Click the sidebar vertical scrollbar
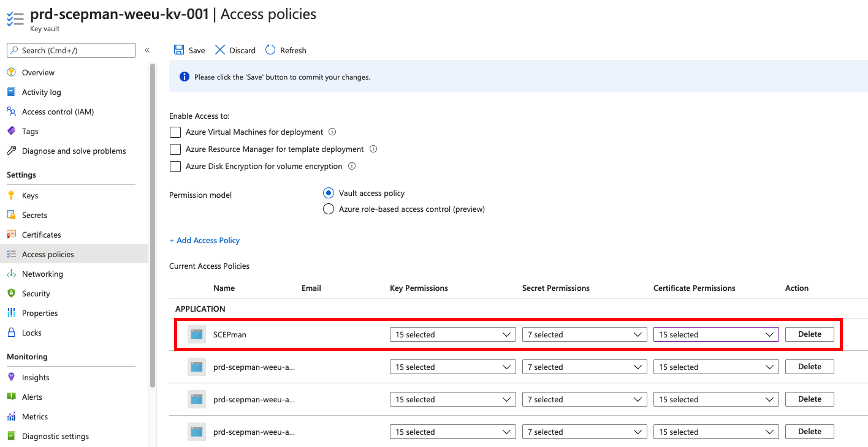The width and height of the screenshot is (868, 447). click(x=153, y=225)
